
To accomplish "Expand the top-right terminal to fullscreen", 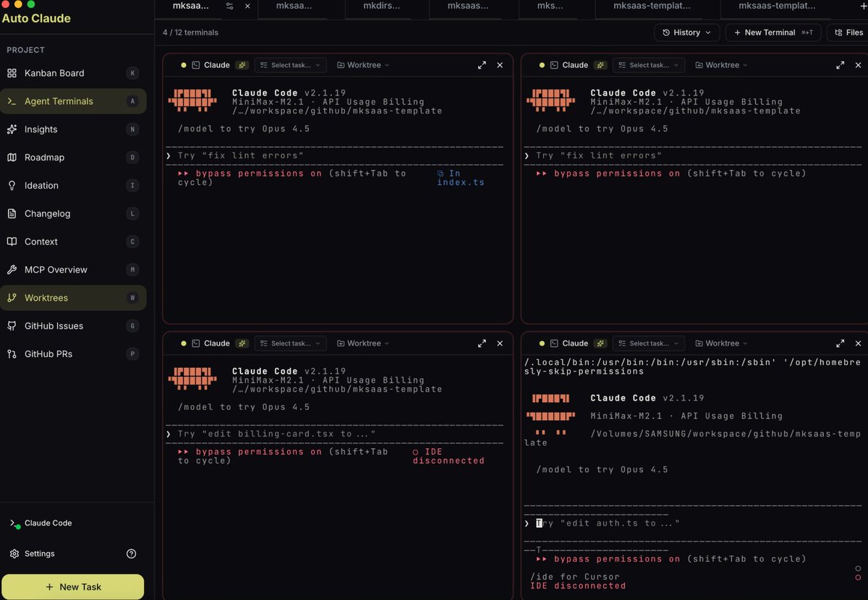I will tap(840, 65).
